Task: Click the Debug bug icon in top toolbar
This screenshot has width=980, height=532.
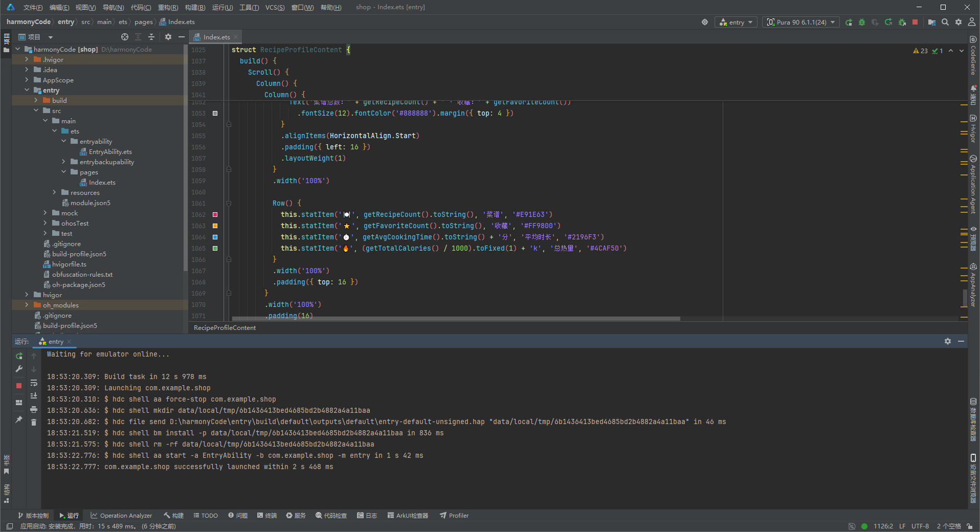Action: point(862,22)
